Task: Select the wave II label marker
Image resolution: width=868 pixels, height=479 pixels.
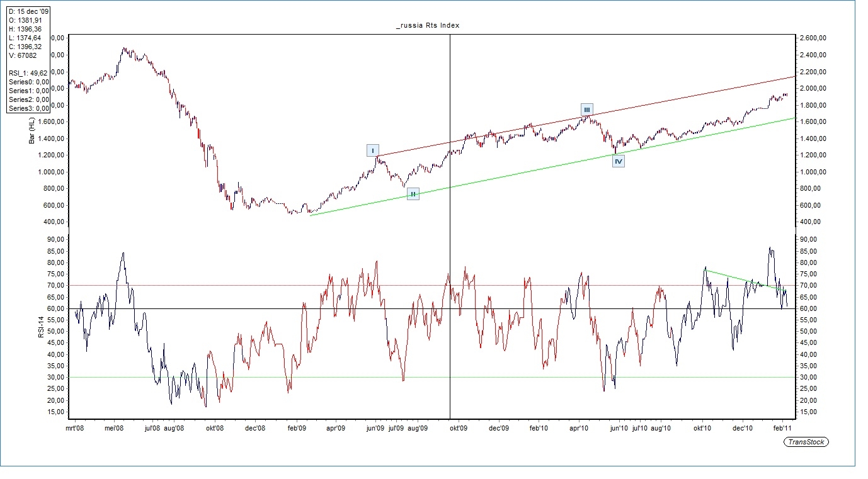Action: (x=413, y=194)
